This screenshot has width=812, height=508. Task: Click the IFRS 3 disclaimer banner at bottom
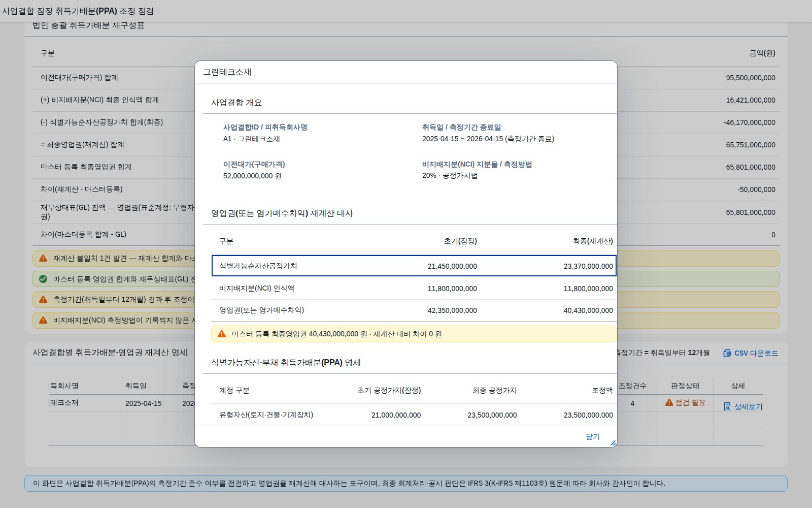pyautogui.click(x=406, y=483)
